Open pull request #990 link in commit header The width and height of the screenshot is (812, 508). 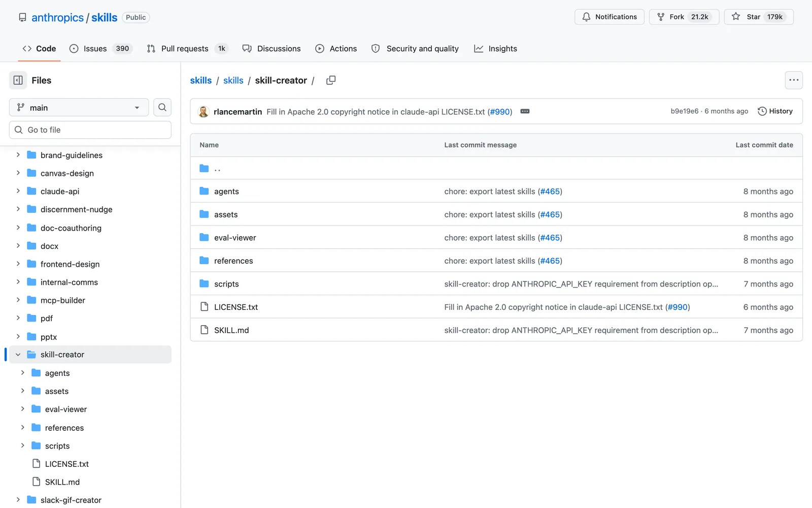point(500,112)
